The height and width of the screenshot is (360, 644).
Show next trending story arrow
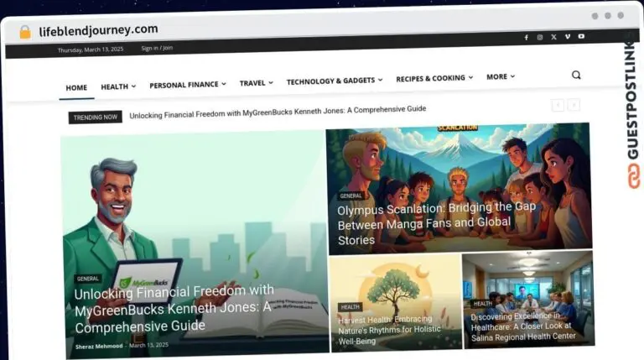tap(574, 105)
